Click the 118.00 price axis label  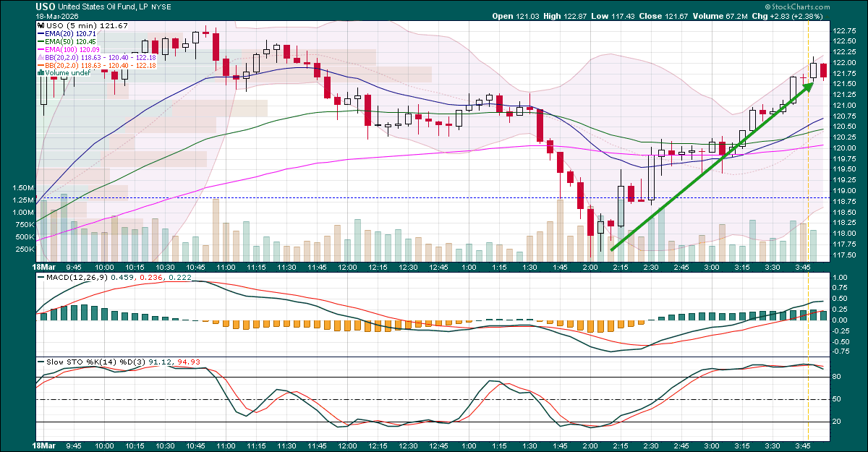[x=846, y=234]
